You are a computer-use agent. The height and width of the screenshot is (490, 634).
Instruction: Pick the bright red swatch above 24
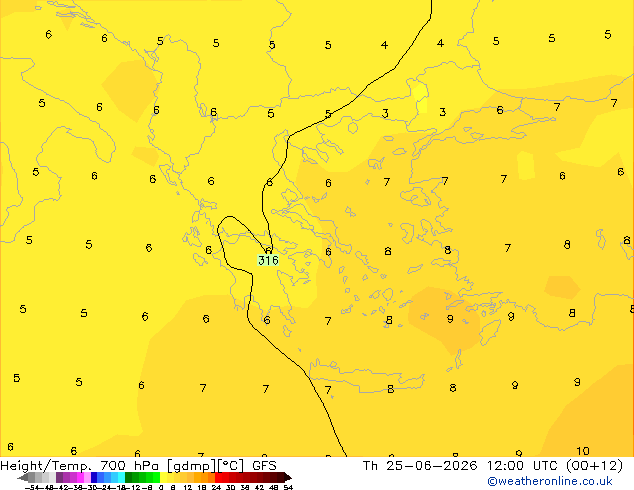(x=218, y=477)
